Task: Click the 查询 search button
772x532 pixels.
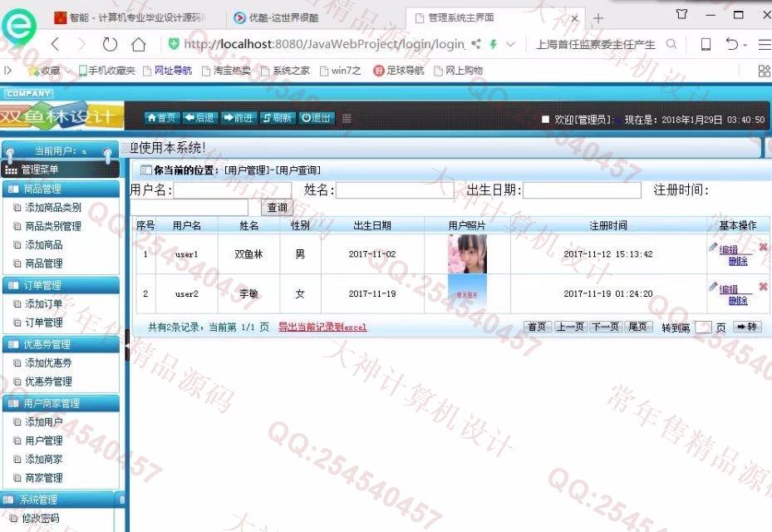Action: pyautogui.click(x=277, y=208)
